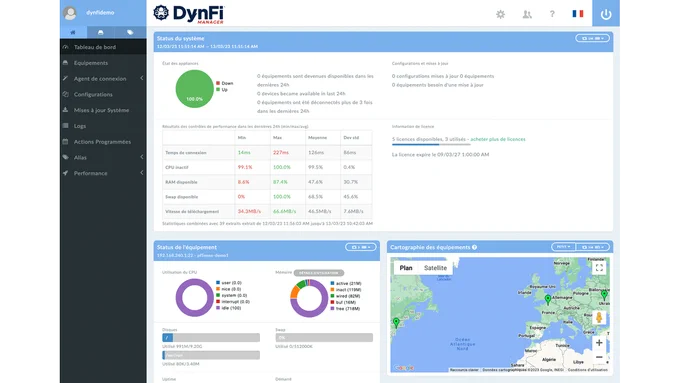Open Status du système time range dropdown
The image size is (680, 383).
pyautogui.click(x=592, y=38)
